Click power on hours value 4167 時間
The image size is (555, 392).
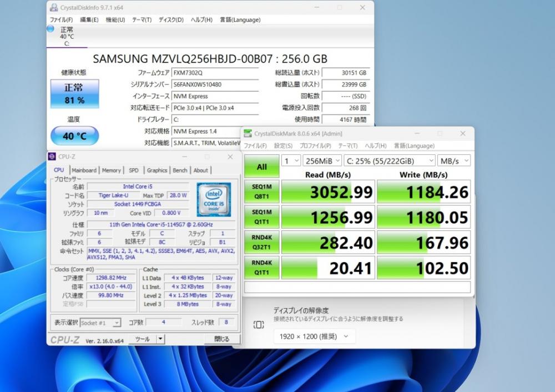pyautogui.click(x=345, y=119)
